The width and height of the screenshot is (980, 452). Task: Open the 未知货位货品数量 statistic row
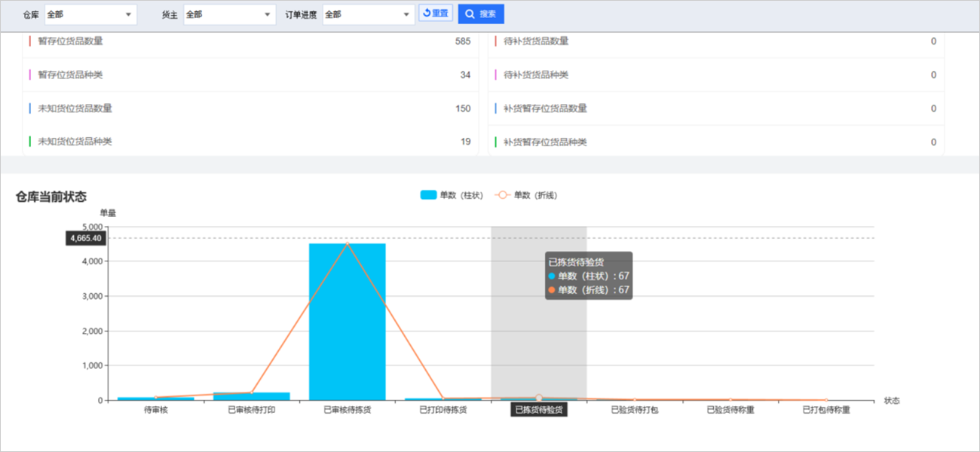point(250,108)
